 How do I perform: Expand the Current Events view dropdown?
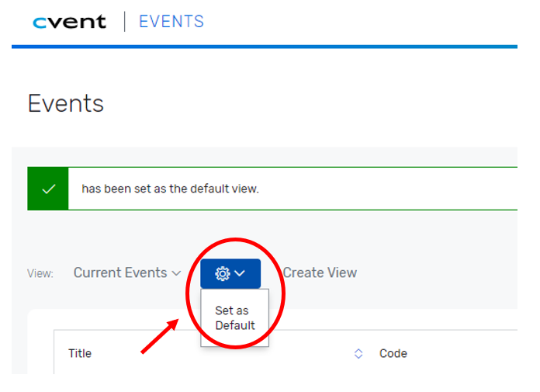[x=127, y=272]
